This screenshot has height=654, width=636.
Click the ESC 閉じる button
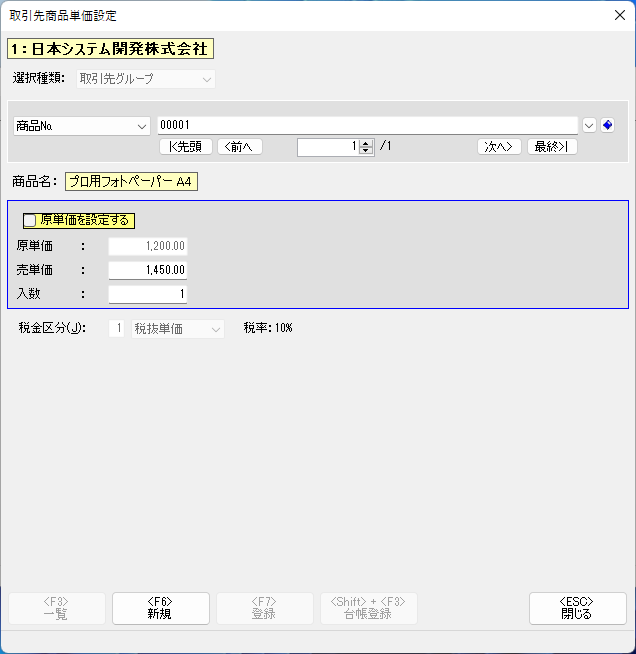click(578, 608)
